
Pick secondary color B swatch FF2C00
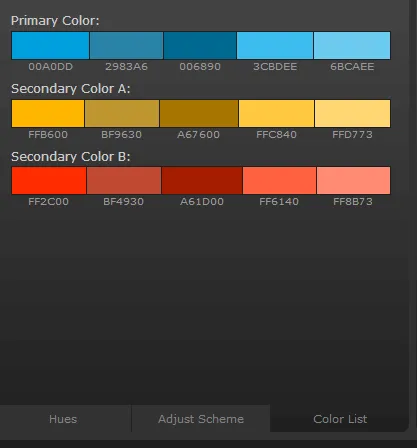pyautogui.click(x=49, y=181)
